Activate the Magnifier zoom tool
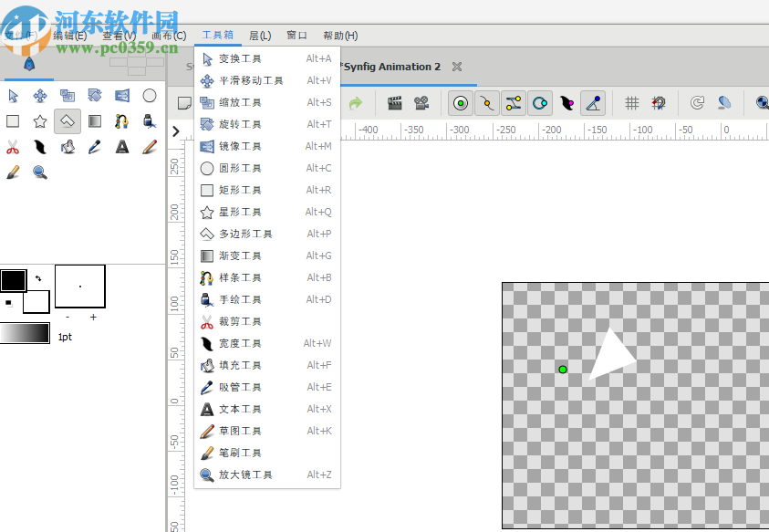769x532 pixels. point(39,172)
